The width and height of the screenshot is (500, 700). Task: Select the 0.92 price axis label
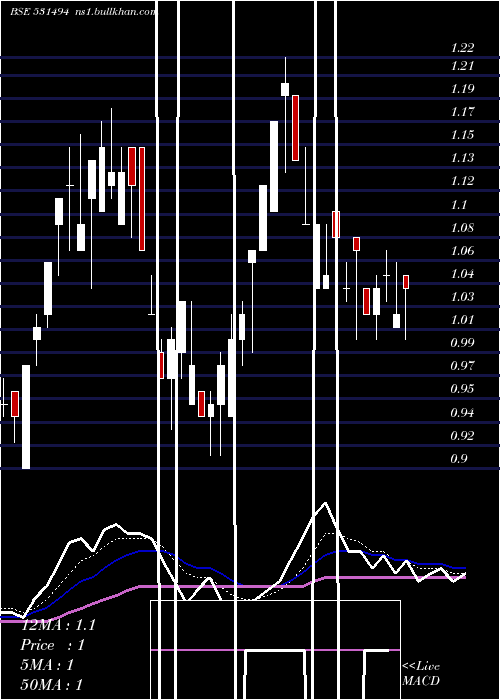tap(462, 435)
